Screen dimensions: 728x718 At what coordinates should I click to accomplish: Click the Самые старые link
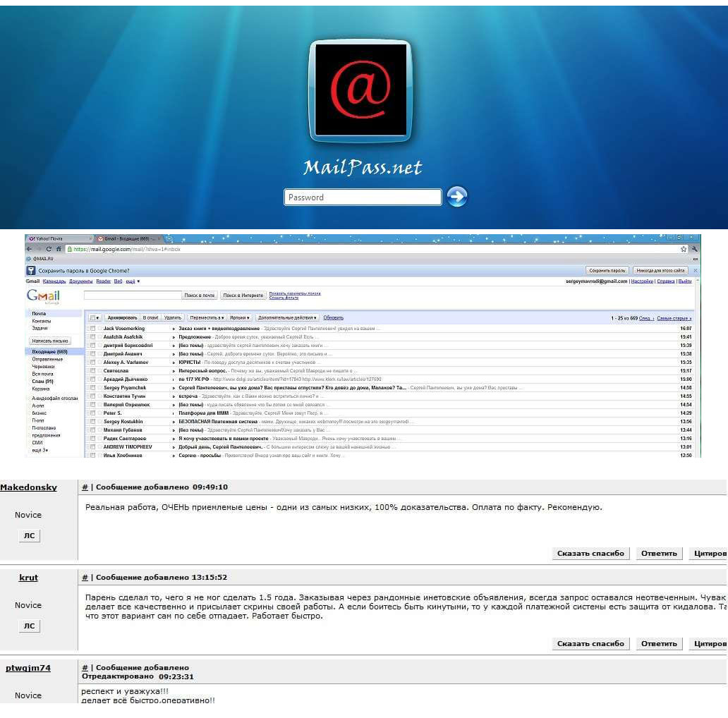[x=674, y=318]
